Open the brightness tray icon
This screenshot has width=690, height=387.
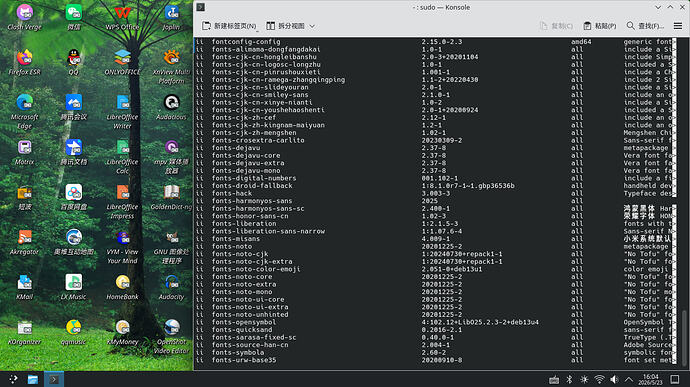point(584,380)
